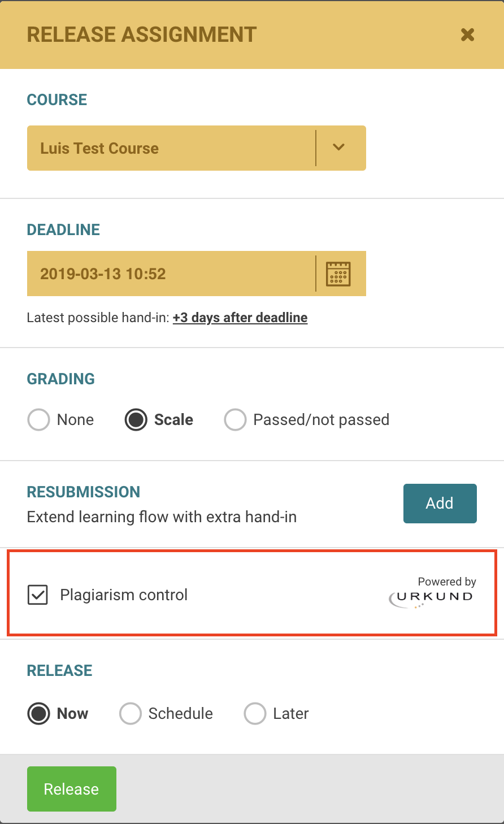Expand the course dropdown chevron
The width and height of the screenshot is (504, 824).
(338, 148)
